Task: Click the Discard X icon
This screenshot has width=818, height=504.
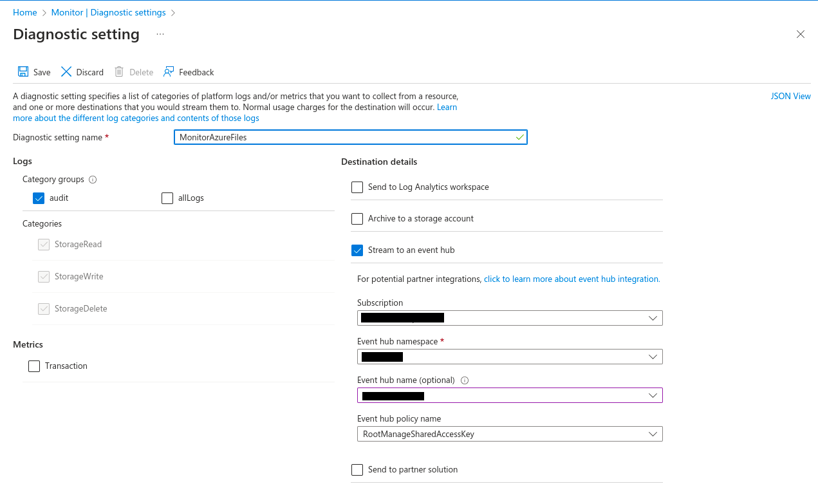Action: click(x=66, y=72)
